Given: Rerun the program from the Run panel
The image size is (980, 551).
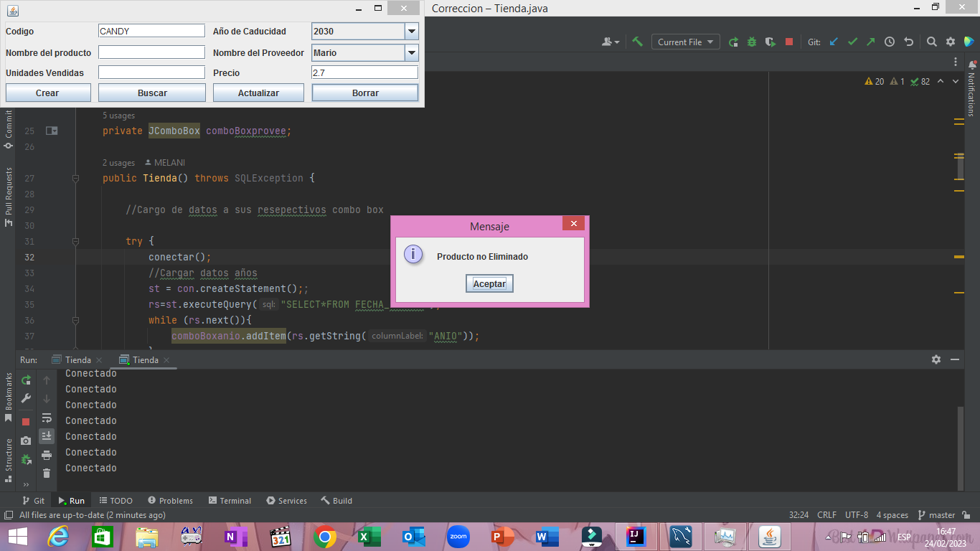Looking at the screenshot, I should pos(26,381).
